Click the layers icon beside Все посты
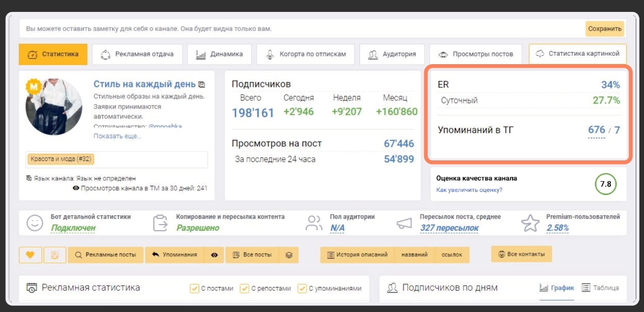This screenshot has width=644, height=312. click(289, 255)
